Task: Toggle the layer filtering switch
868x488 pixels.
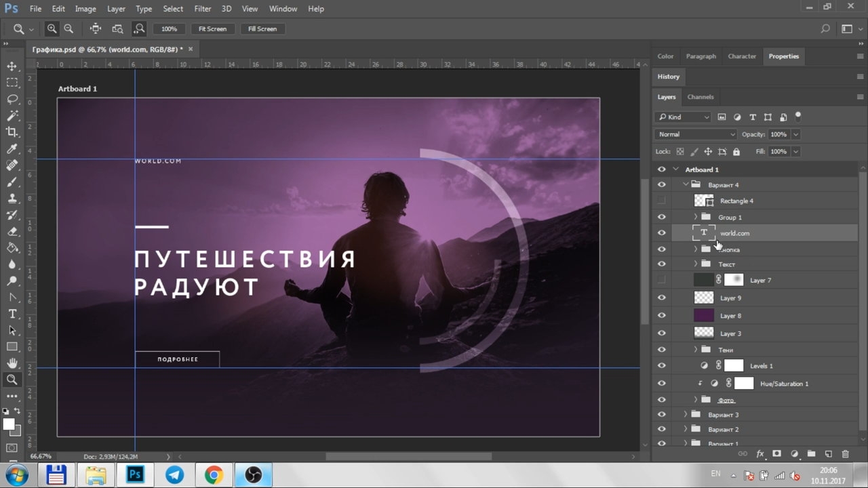Action: tap(798, 117)
